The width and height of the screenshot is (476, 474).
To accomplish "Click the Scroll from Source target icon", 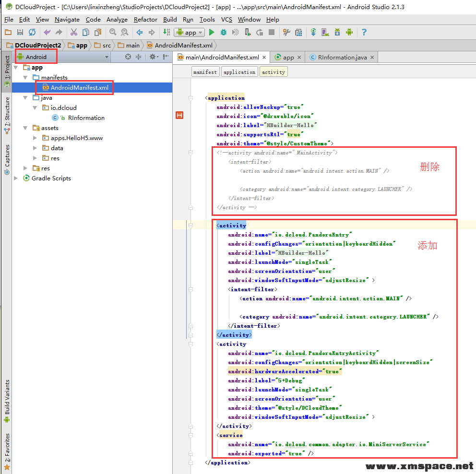I will coord(128,57).
